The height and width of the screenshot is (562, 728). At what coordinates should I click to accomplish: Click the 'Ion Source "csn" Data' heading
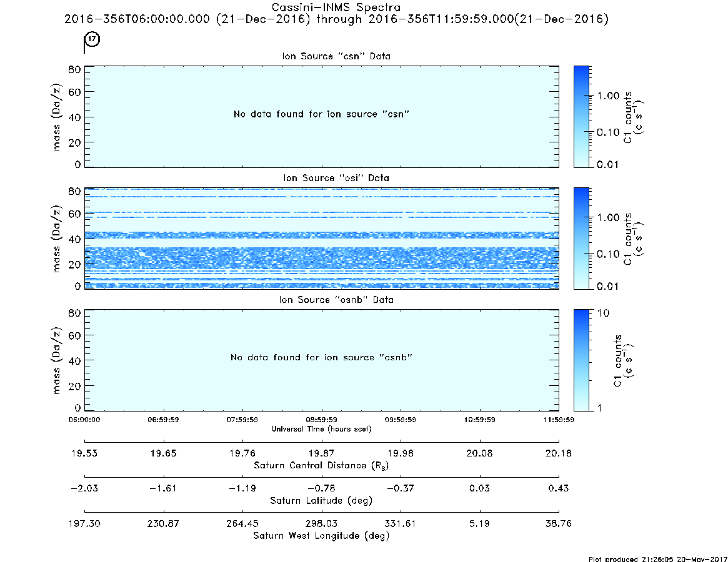(x=336, y=56)
